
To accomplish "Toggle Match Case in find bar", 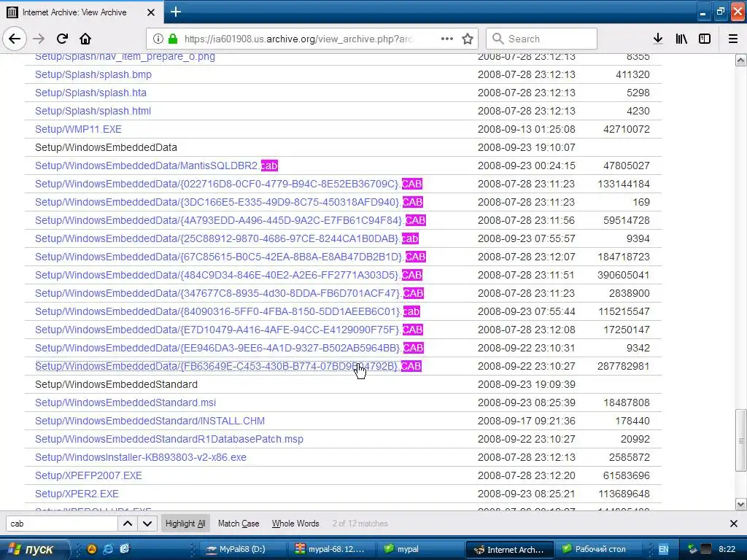I will [x=239, y=524].
